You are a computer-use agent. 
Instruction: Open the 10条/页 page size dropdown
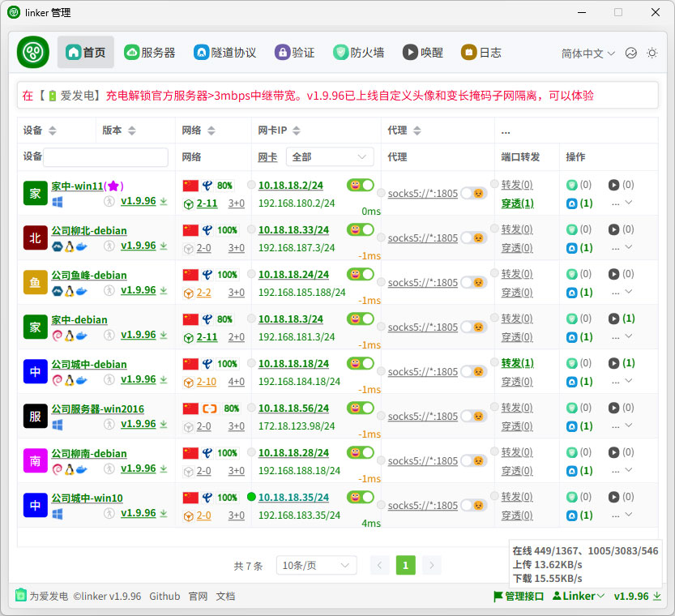[x=316, y=566]
